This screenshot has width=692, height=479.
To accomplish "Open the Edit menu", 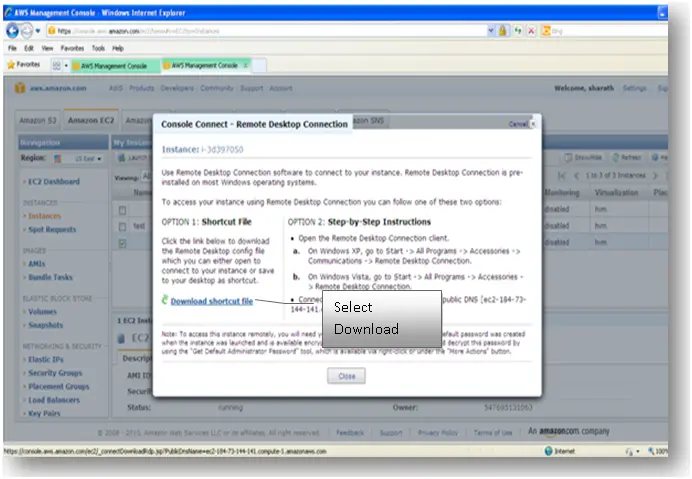I will (x=29, y=48).
